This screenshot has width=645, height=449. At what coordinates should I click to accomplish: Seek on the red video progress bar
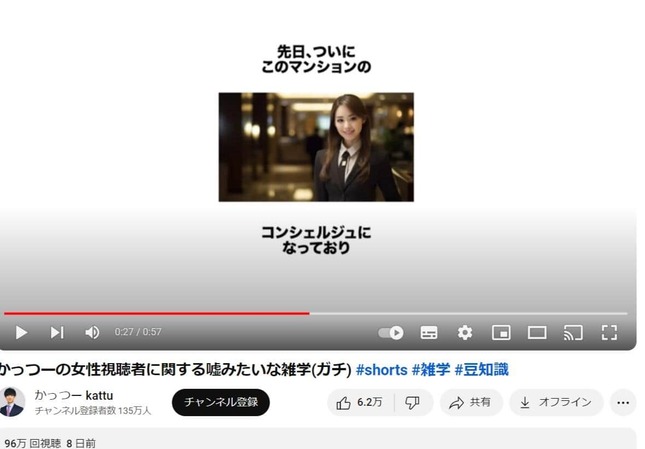[x=200, y=313]
